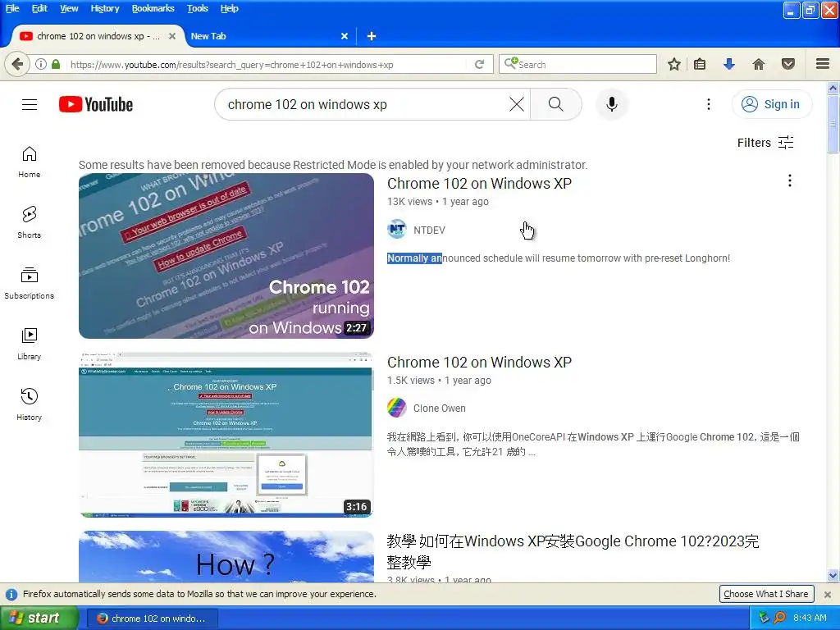Image resolution: width=840 pixels, height=630 pixels.
Task: Open the Help menu
Action: [x=230, y=8]
